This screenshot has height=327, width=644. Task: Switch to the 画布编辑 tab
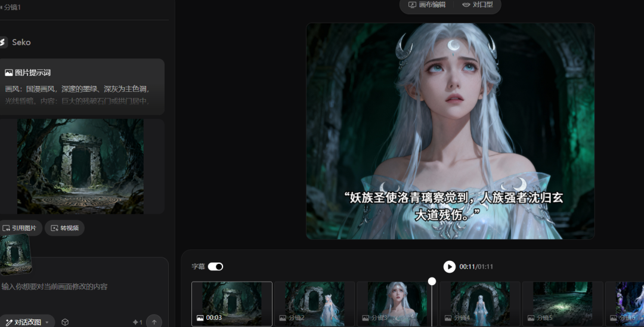click(x=427, y=5)
